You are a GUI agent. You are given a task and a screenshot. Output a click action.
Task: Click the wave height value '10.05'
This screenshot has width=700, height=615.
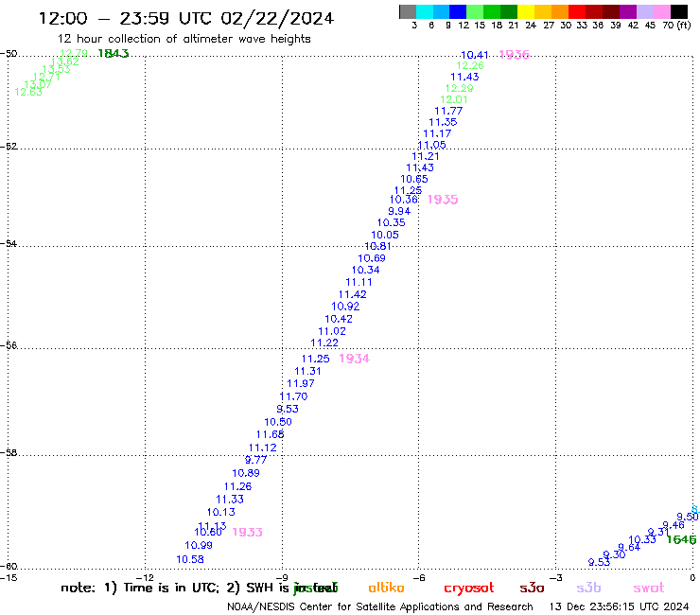point(385,235)
